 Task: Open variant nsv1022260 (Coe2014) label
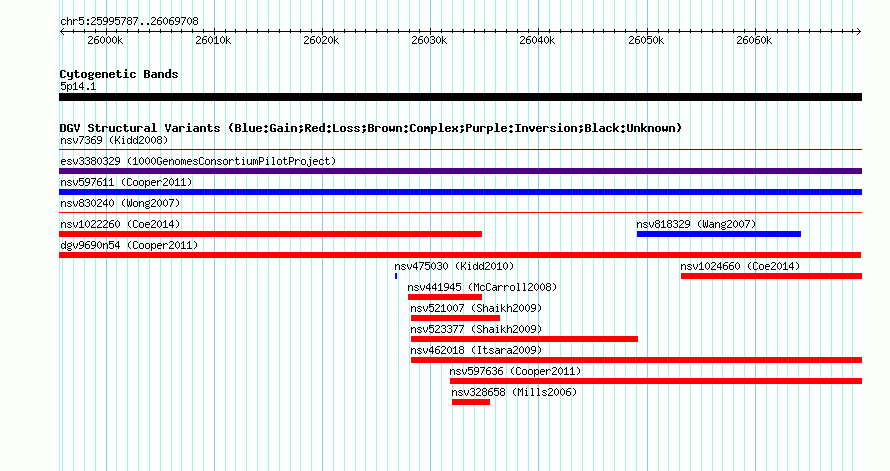pyautogui.click(x=120, y=224)
